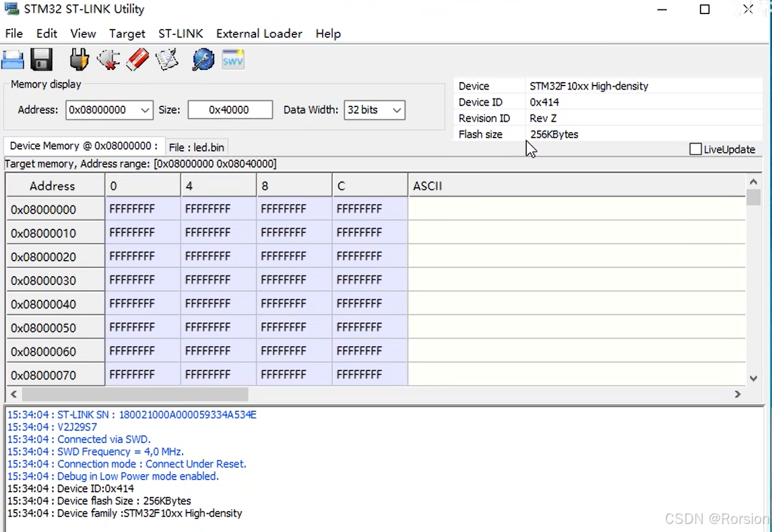Click log line V2J29S7

[52, 427]
